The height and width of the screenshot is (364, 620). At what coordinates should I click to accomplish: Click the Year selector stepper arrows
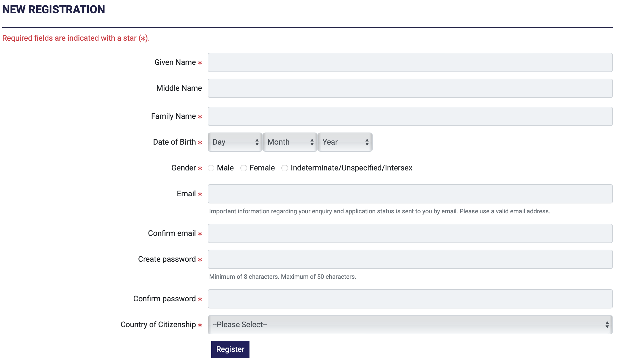click(x=367, y=142)
